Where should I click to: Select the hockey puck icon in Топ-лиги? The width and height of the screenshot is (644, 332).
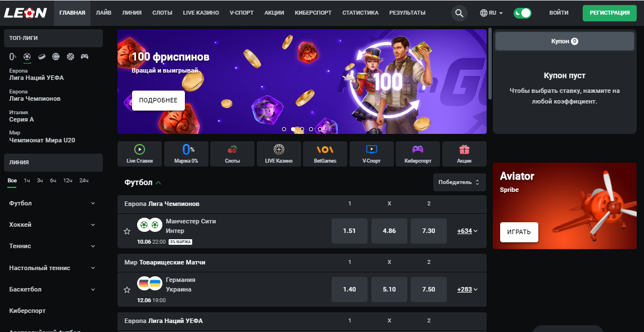click(42, 56)
